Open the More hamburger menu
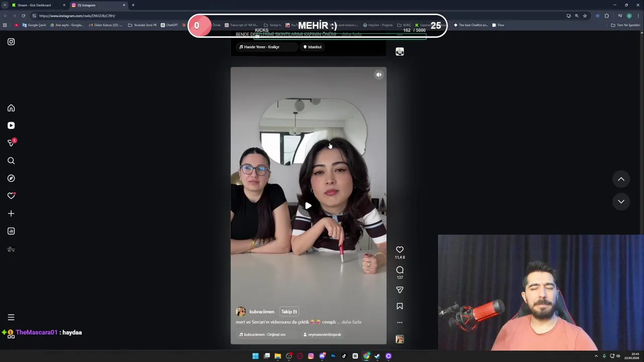Screen dimensions: 644x362 (11, 317)
